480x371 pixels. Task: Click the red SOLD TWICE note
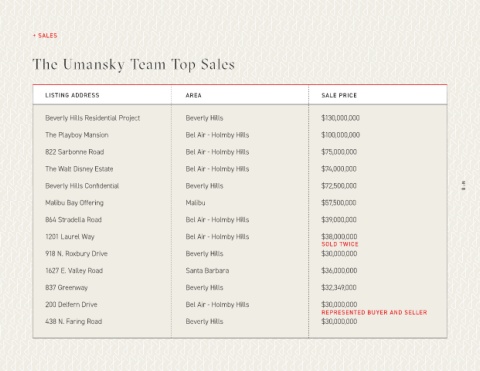pos(340,244)
